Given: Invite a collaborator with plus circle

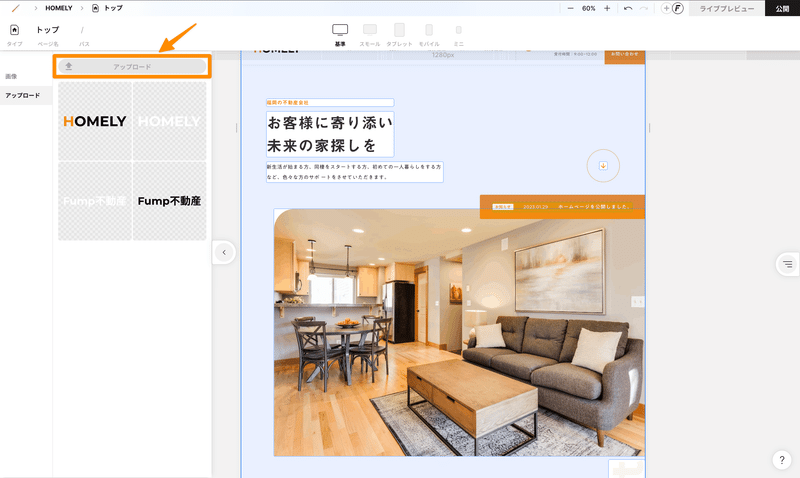Looking at the screenshot, I should click(666, 8).
